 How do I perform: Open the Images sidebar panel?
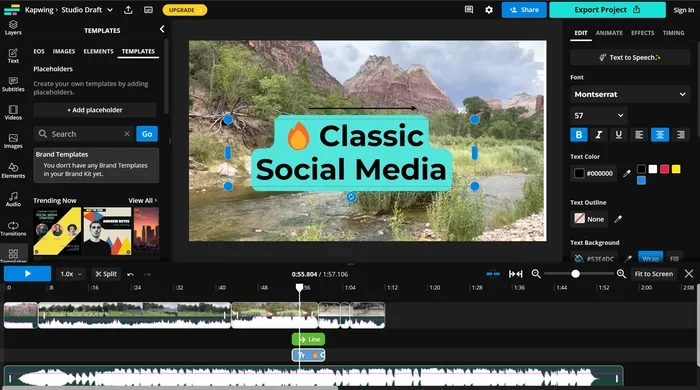(13, 141)
